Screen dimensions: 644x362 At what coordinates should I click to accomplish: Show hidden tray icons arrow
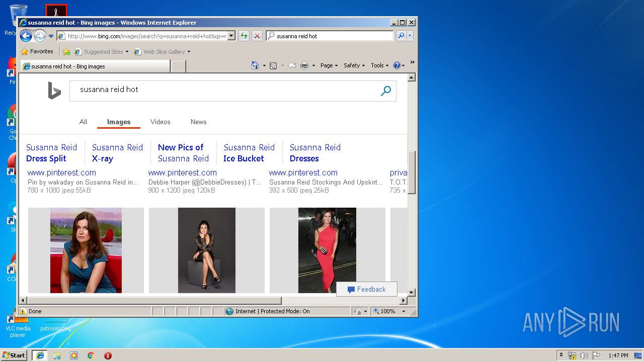(561, 355)
